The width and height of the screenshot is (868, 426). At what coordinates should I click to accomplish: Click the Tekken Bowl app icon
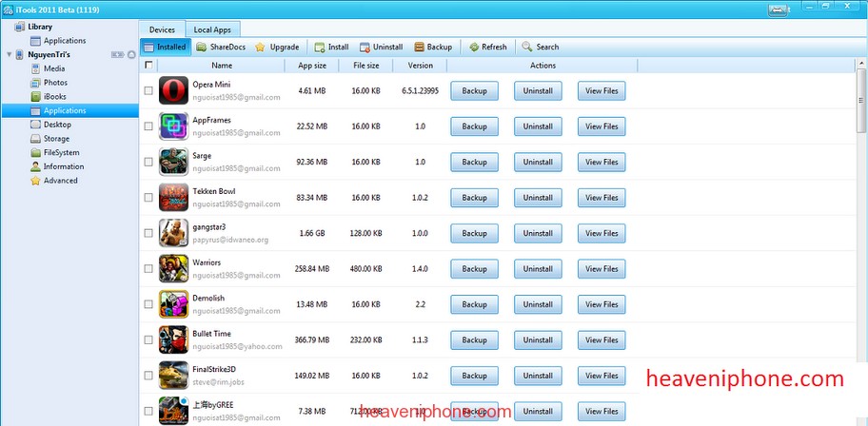click(x=173, y=198)
